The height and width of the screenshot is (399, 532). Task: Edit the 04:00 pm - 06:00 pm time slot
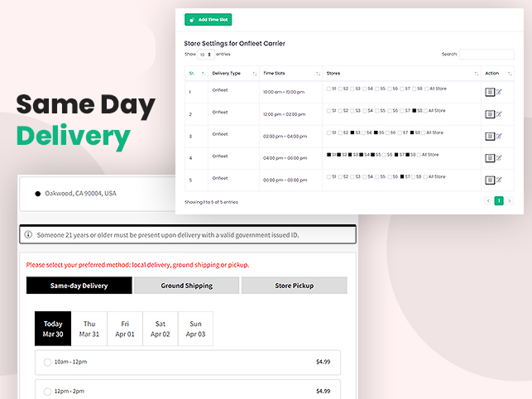click(499, 157)
